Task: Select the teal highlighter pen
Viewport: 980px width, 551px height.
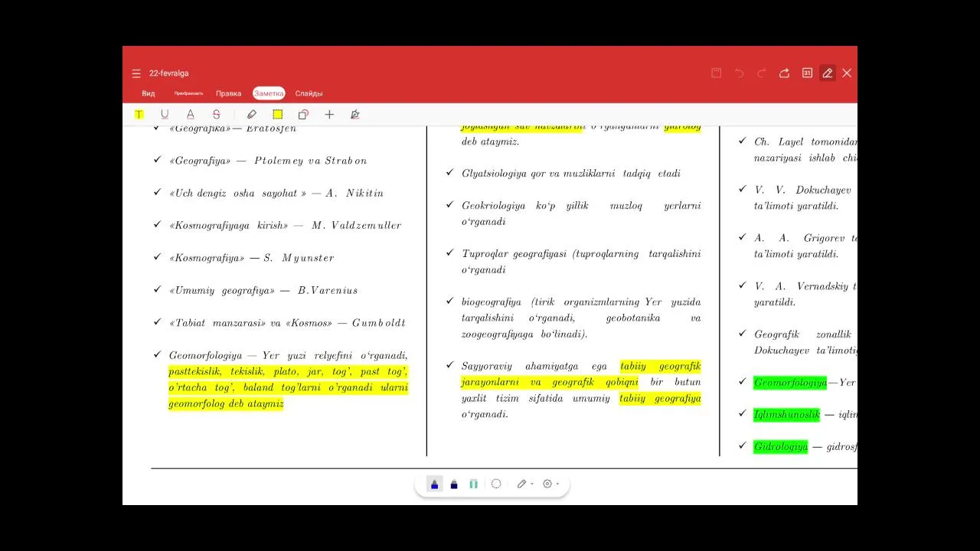Action: pyautogui.click(x=474, y=484)
